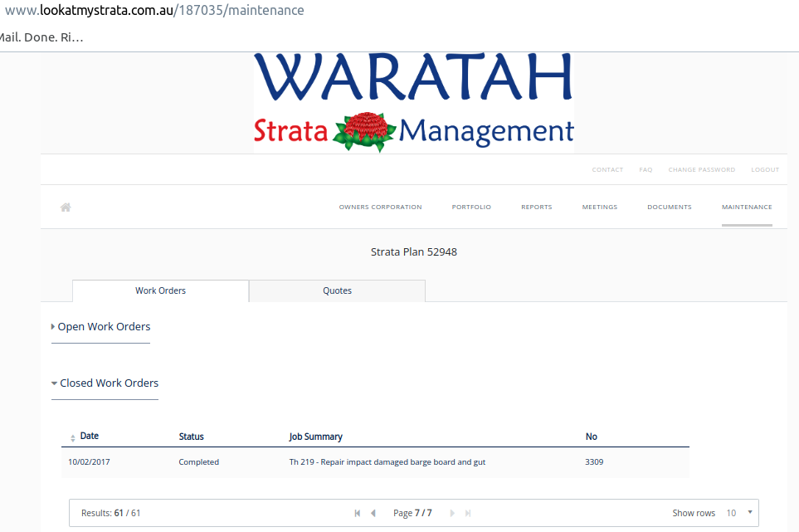Open the FAQ link
Viewport: 799px width, 532px height.
(646, 169)
